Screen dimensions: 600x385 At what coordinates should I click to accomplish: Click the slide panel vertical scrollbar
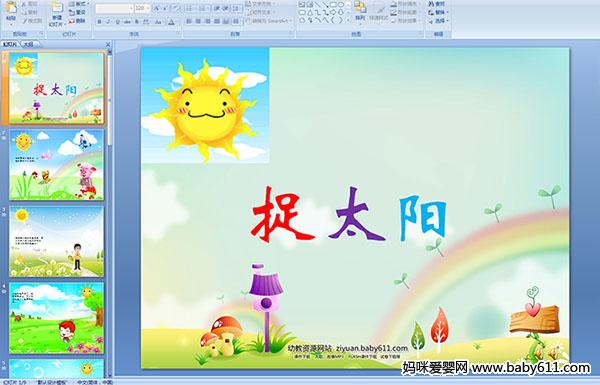tap(110, 212)
